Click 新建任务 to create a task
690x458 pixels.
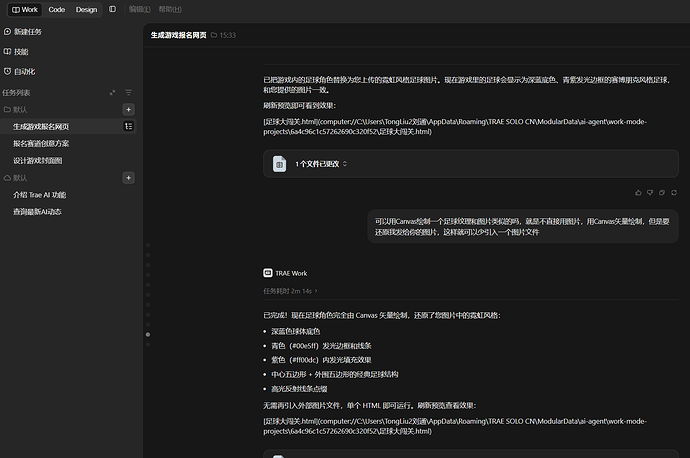tap(23, 32)
